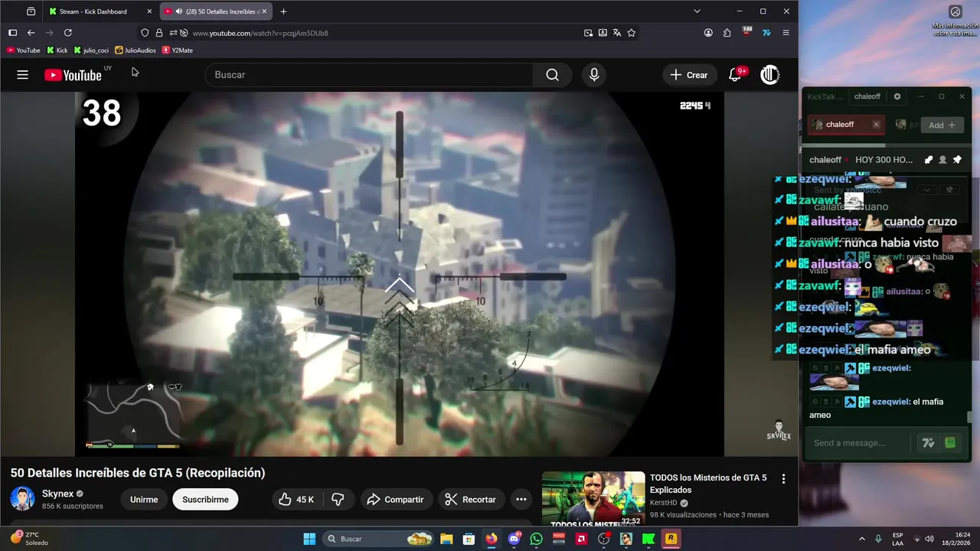Open the YouTube bookmark in the bookmarks bar
This screenshot has width=980, height=551.
[x=24, y=51]
